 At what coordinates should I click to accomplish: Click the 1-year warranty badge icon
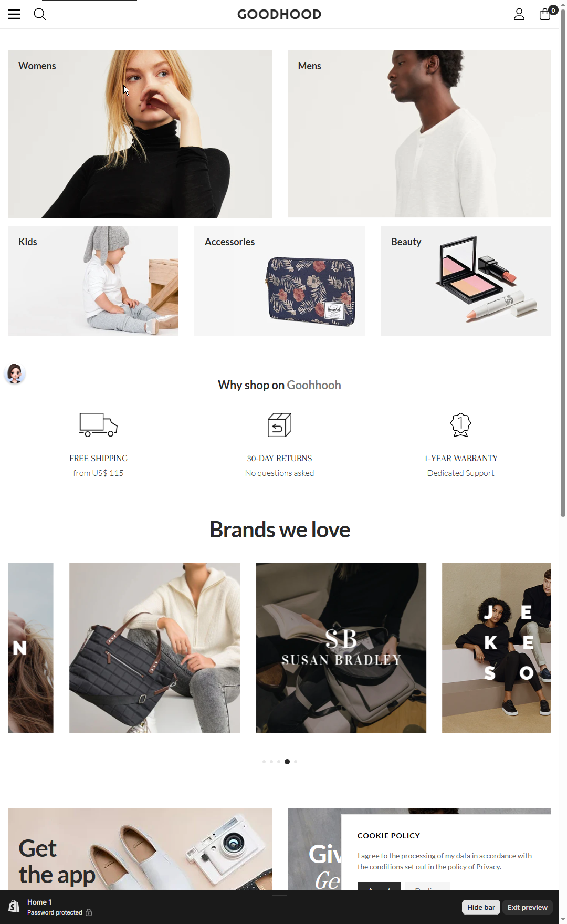460,424
